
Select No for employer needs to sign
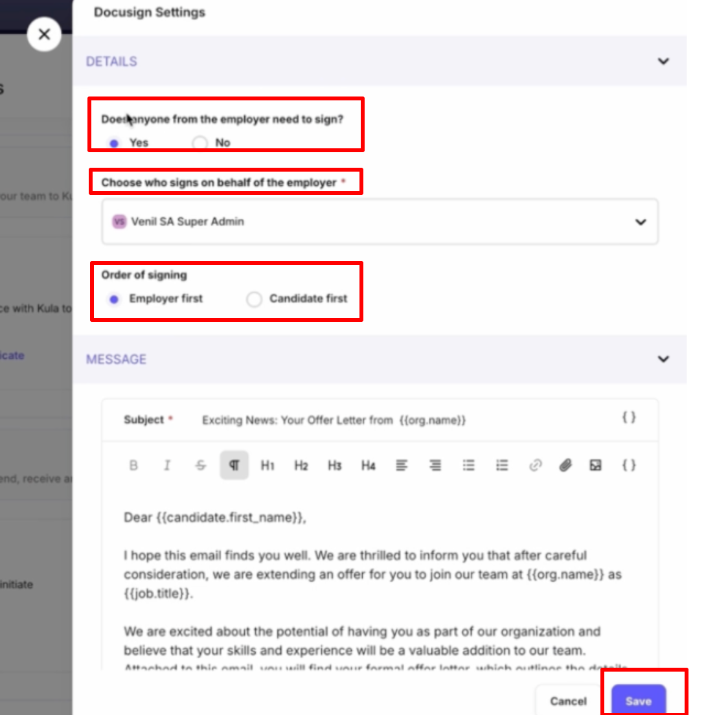click(200, 143)
